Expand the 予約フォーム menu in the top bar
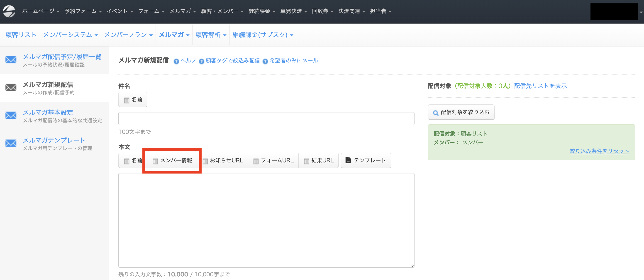The height and width of the screenshot is (280, 644). point(83,11)
